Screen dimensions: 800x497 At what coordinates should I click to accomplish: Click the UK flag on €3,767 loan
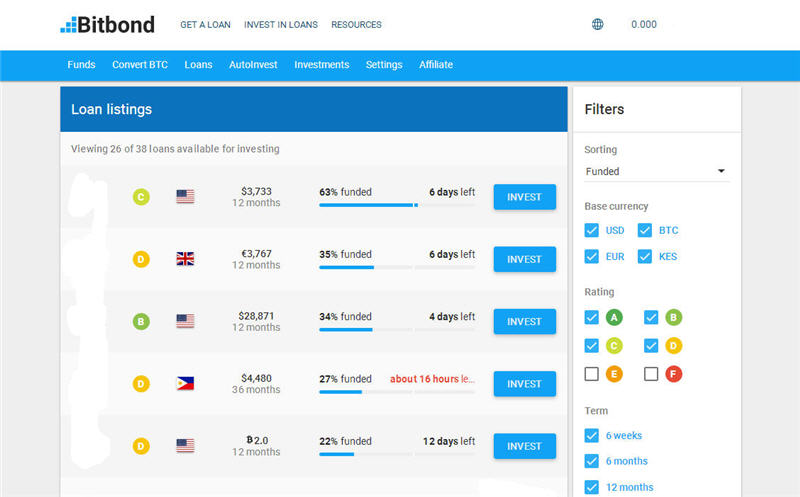pyautogui.click(x=185, y=259)
